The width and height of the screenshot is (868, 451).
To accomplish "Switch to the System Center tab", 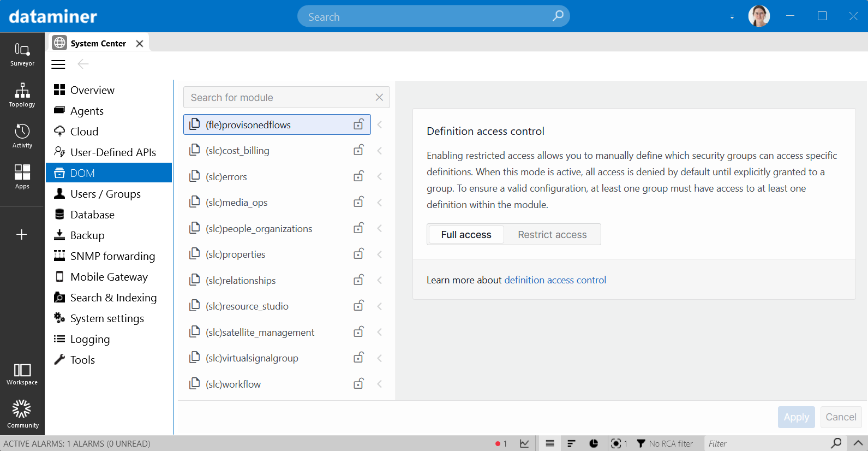I will [98, 44].
